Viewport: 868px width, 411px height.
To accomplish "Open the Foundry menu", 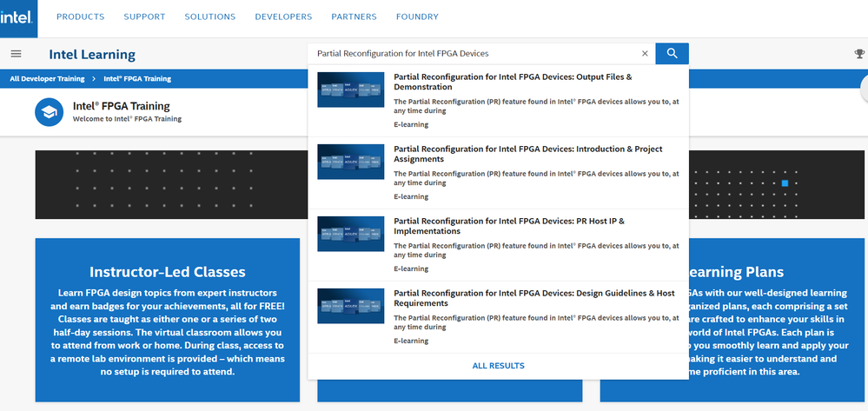I will 417,17.
